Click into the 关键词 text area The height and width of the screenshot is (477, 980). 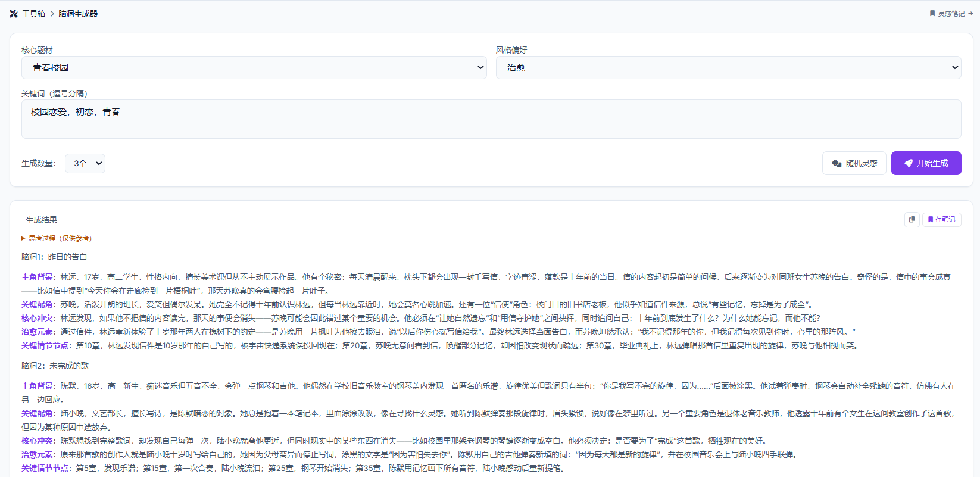(491, 119)
